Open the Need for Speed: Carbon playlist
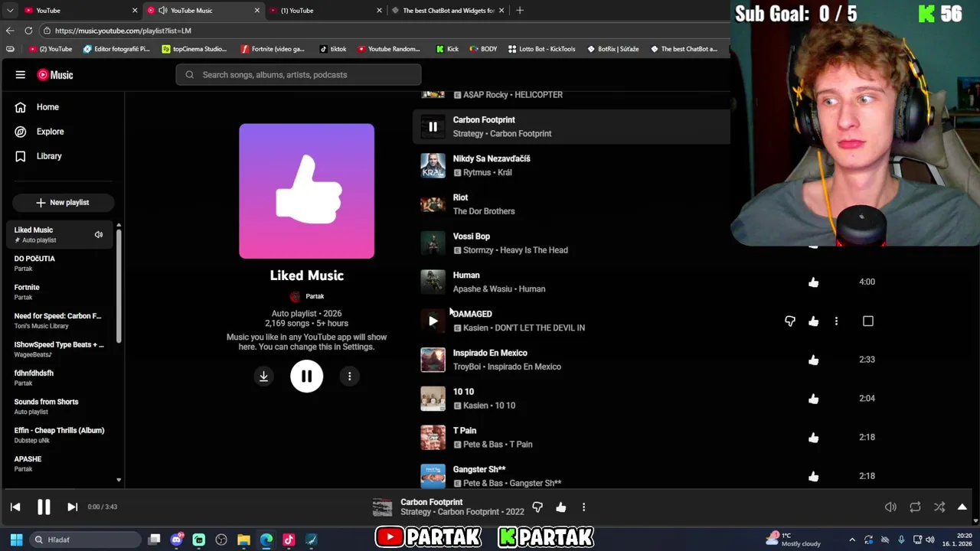 coord(60,321)
